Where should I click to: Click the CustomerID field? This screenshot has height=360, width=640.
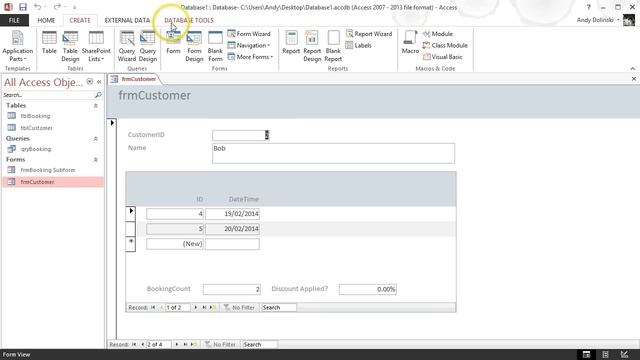pos(240,135)
